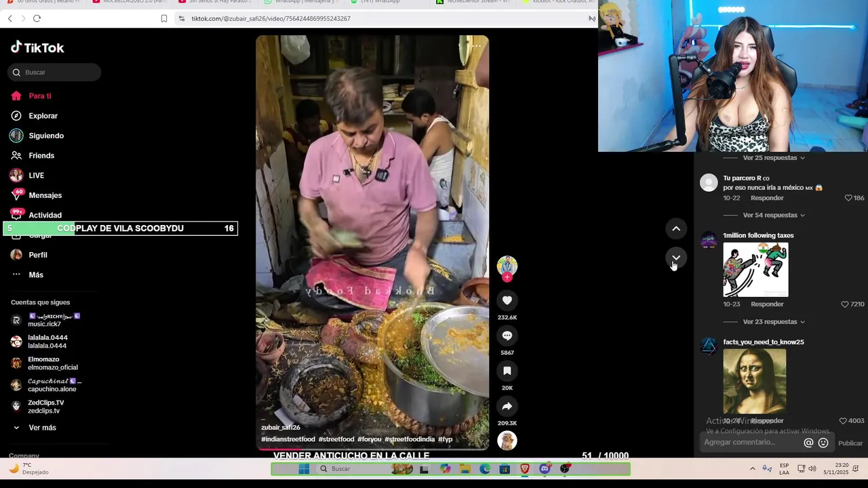Click the Buscar search field in TikTok sidebar
This screenshot has width=868, height=488.
click(x=54, y=73)
